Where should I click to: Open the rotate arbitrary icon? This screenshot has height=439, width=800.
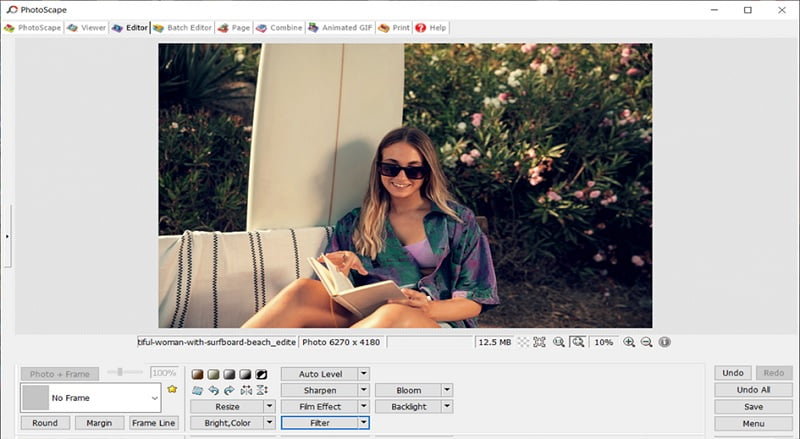197,391
